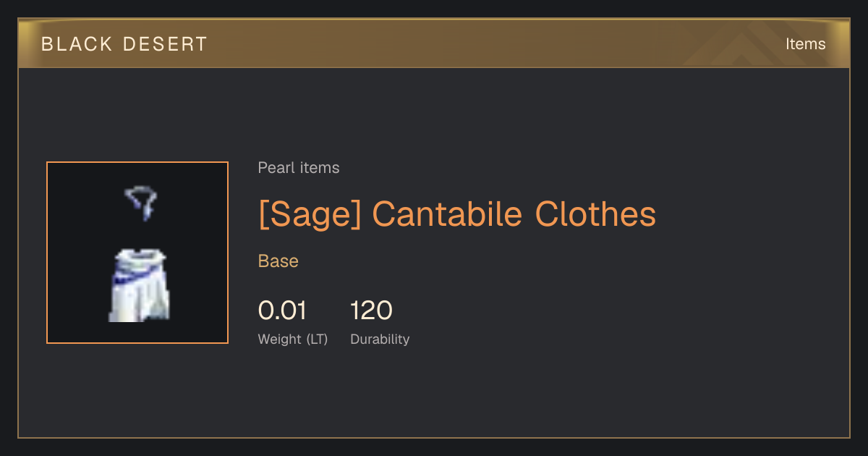Click the Weight (LT) label
The width and height of the screenshot is (868, 456).
pyautogui.click(x=293, y=339)
